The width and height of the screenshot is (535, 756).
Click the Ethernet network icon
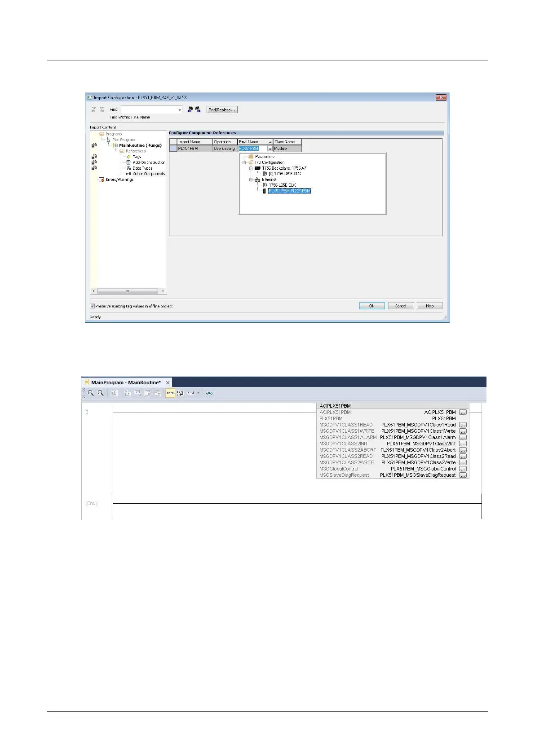click(257, 180)
